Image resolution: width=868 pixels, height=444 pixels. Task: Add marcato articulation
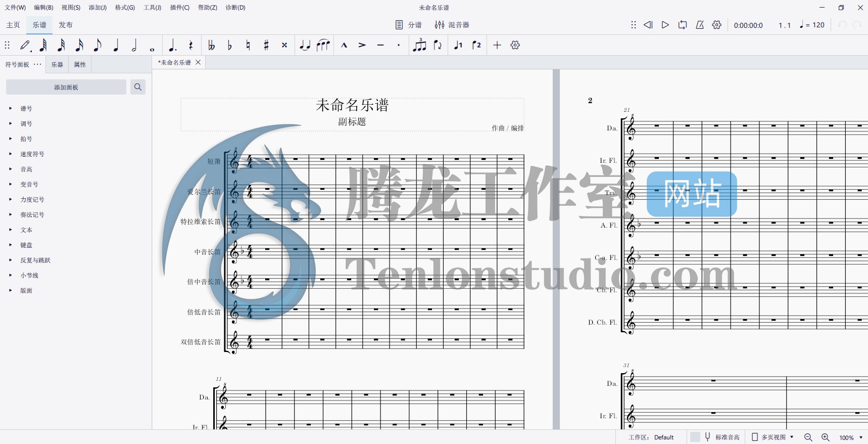[x=344, y=46]
